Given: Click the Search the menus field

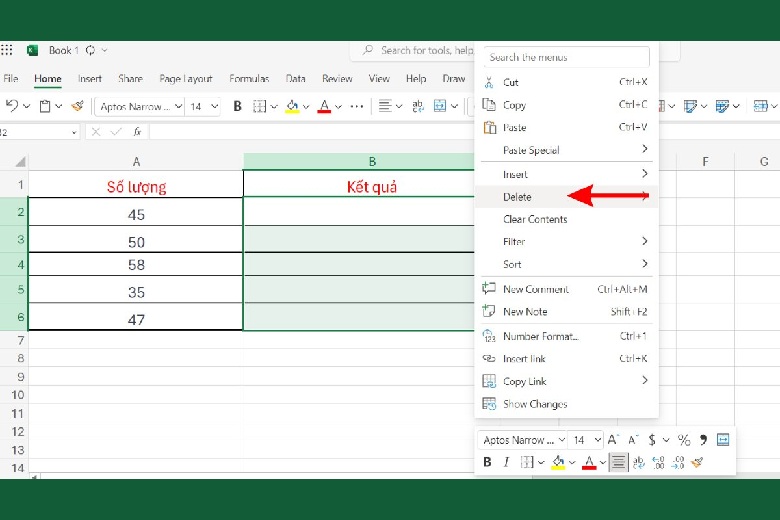Looking at the screenshot, I should click(x=567, y=57).
